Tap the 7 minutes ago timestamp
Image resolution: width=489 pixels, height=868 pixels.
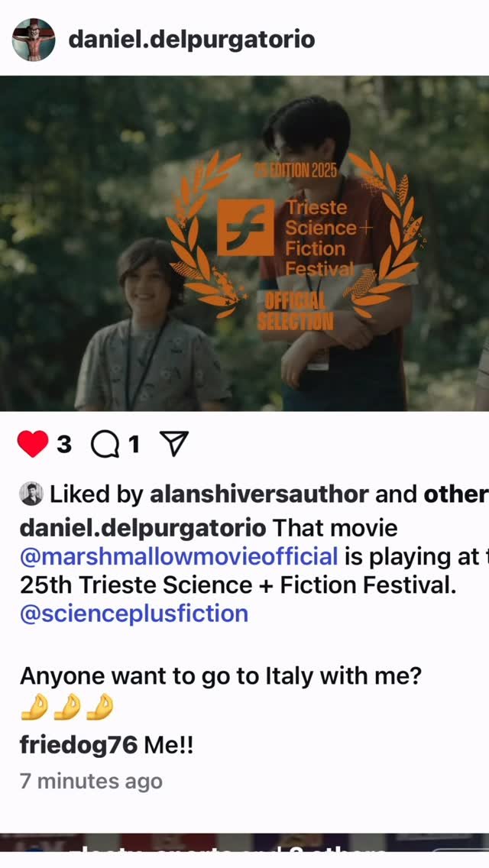pyautogui.click(x=92, y=781)
